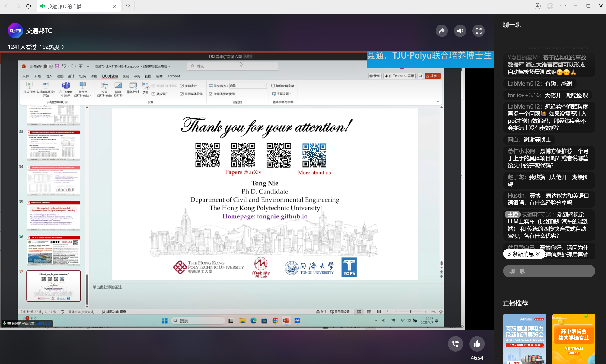This screenshot has height=364, width=606.
Task: Toggle 保持幻灯片更新 checkbox
Action: pyautogui.click(x=153, y=86)
